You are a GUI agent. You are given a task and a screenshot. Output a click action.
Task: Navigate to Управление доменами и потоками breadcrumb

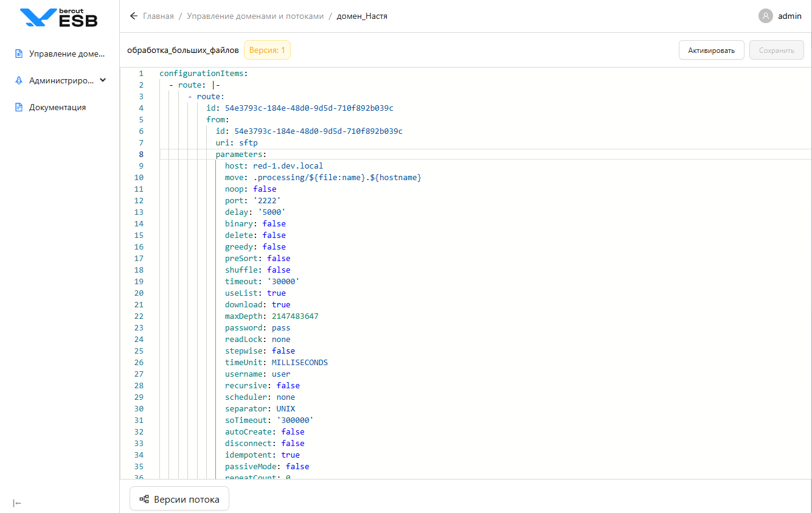point(255,16)
